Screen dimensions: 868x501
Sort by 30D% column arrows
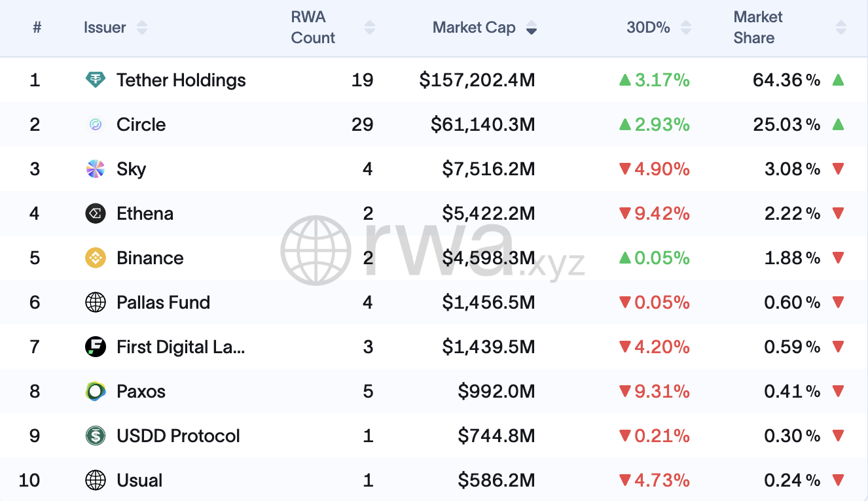(x=686, y=27)
